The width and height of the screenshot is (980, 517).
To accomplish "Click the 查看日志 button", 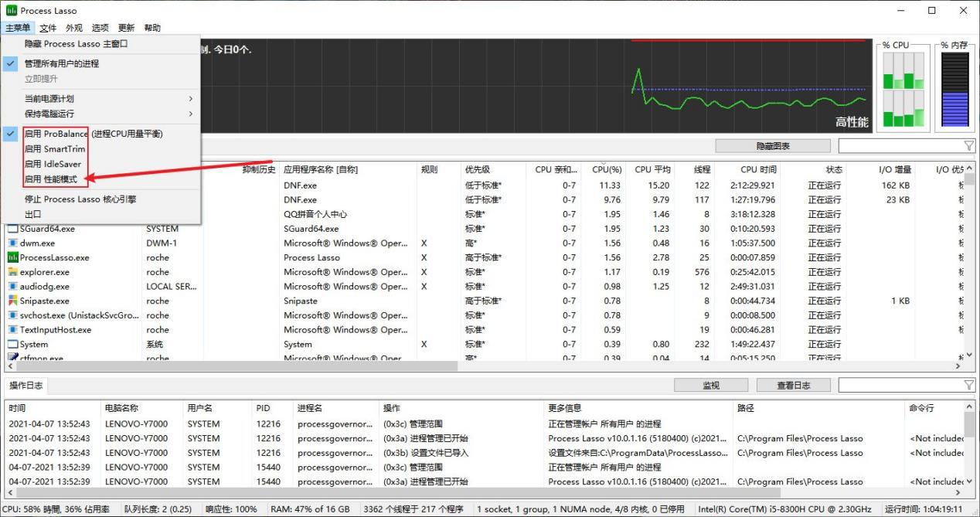I will tap(794, 385).
